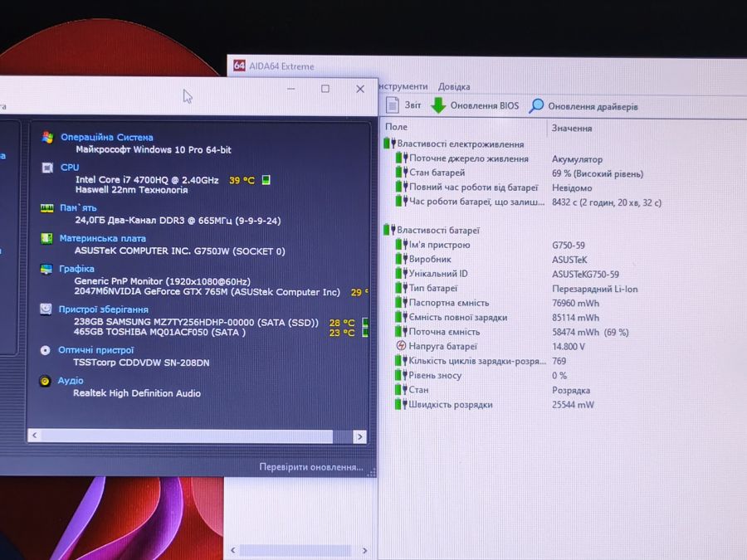The image size is (747, 560).
Task: Select the Час роботи батареї, що залиш... row
Action: [x=529, y=202]
